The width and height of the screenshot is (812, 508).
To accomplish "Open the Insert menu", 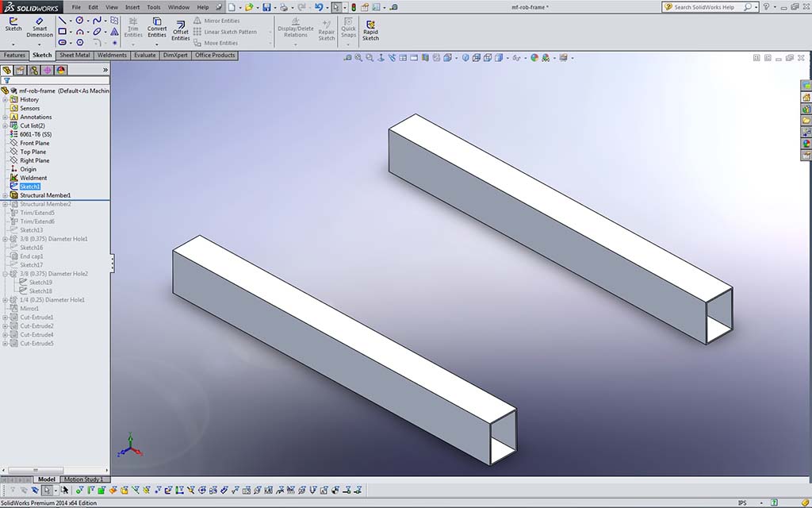I will click(x=132, y=7).
